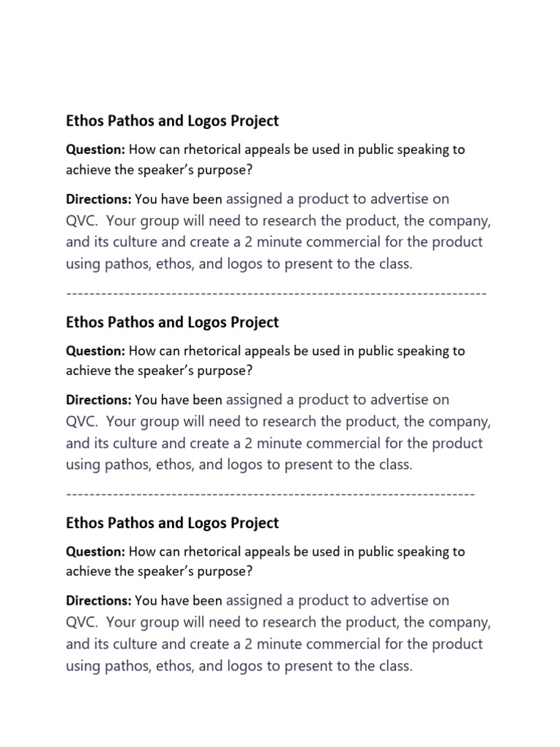
Task: Click "achieve the speaker's purpose?" in second section
Action: (x=159, y=371)
